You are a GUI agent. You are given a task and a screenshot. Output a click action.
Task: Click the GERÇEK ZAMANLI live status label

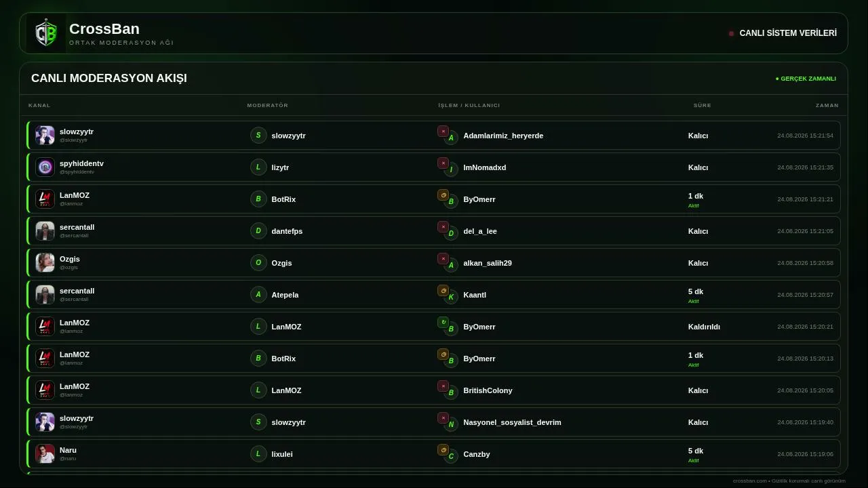[806, 79]
